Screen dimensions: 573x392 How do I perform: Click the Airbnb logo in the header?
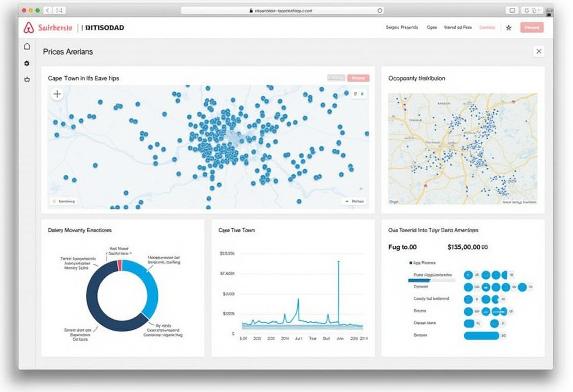click(29, 28)
